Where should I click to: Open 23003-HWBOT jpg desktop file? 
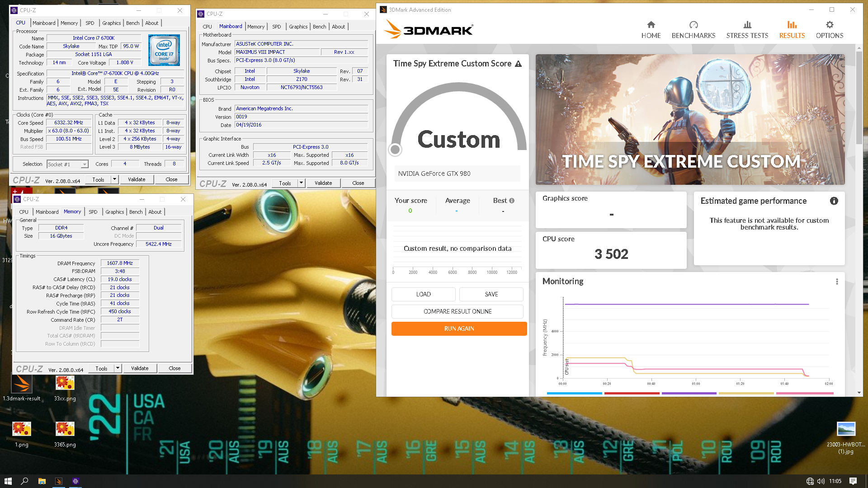pos(846,437)
